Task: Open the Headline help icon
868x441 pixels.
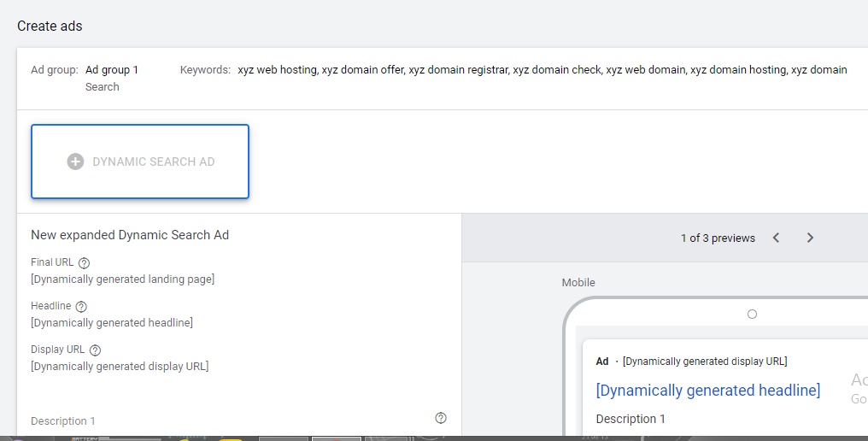Action: click(81, 306)
